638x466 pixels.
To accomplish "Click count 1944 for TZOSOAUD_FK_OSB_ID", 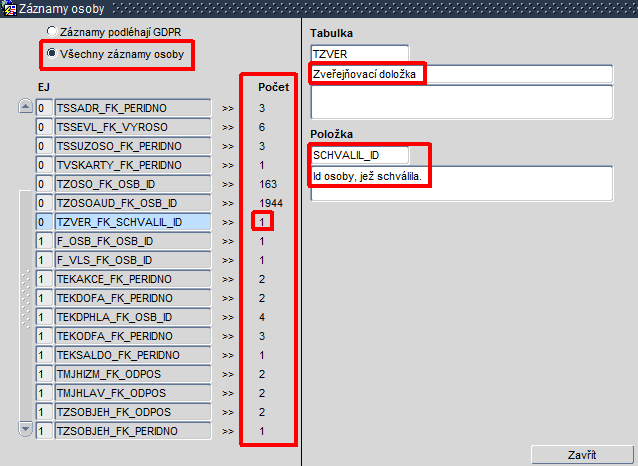I will point(271,203).
